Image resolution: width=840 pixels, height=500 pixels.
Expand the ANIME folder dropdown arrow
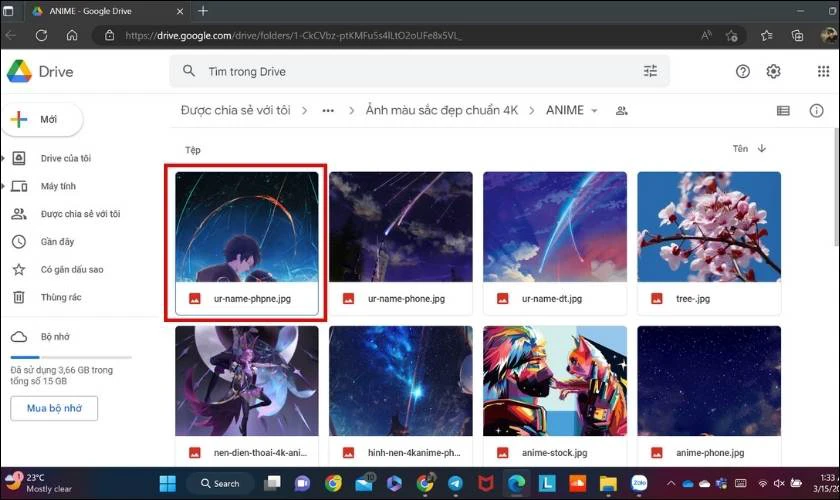594,111
